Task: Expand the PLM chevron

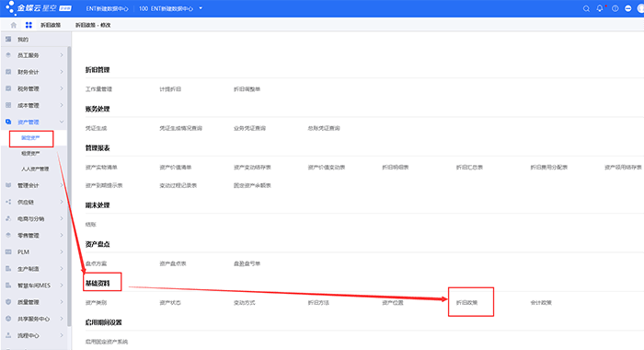Action: coord(62,251)
